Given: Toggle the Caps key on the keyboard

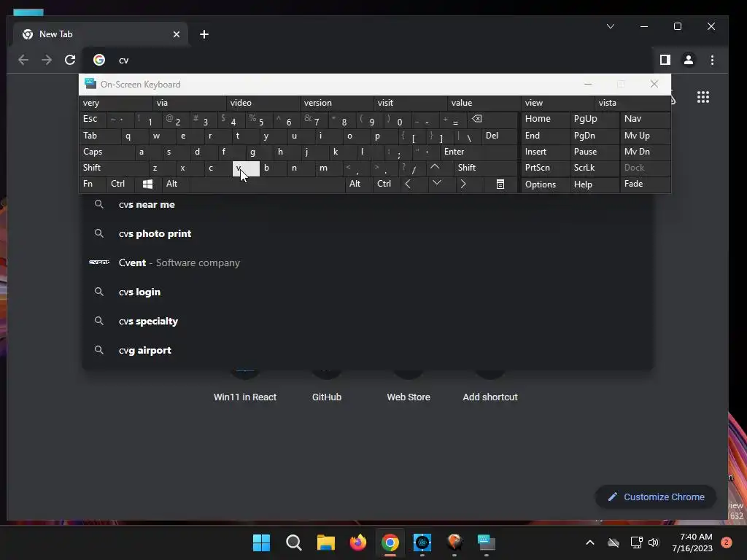Looking at the screenshot, I should 106,152.
